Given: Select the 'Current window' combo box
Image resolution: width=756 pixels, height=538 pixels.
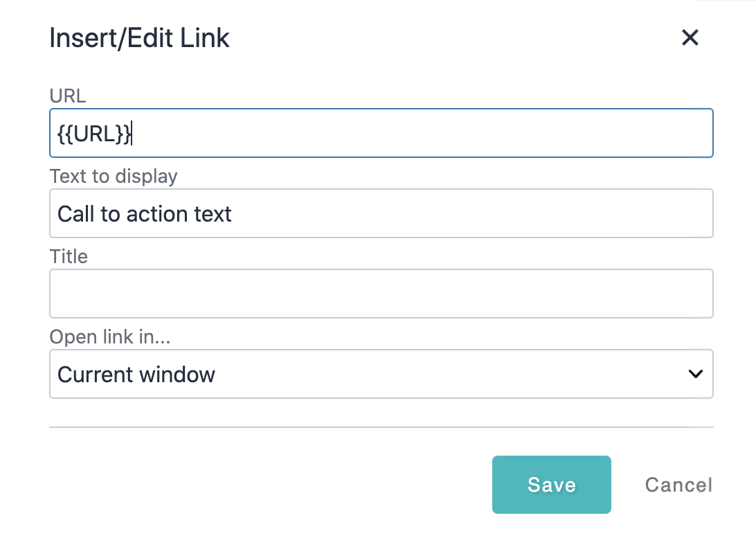Looking at the screenshot, I should click(x=381, y=374).
